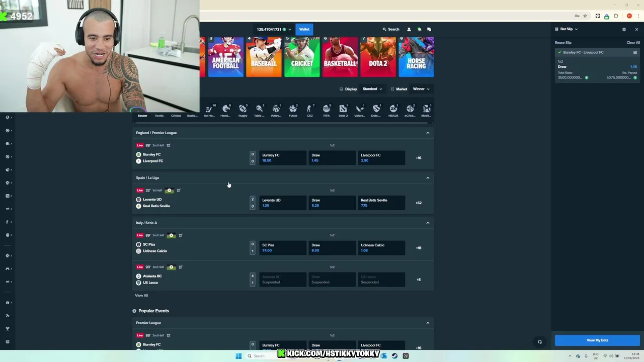Open stats icon for Atalanta vs Lecce
Image resolution: width=644 pixels, height=362 pixels.
181,267
